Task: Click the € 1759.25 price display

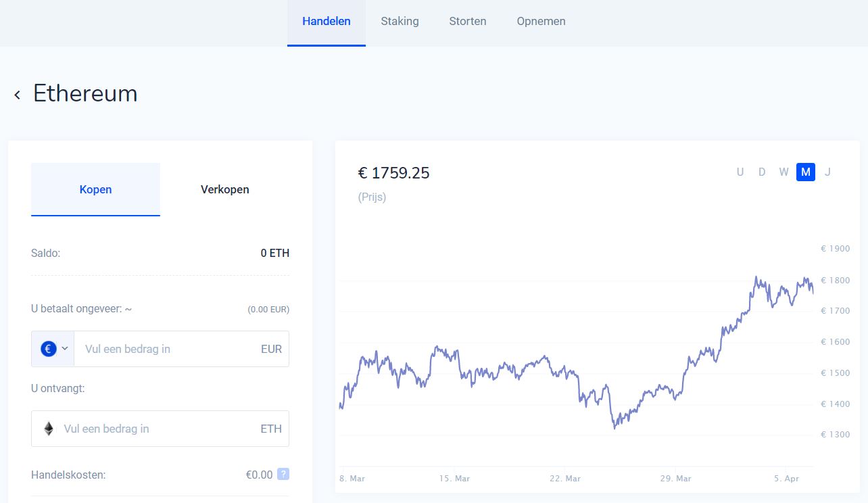Action: pyautogui.click(x=393, y=173)
